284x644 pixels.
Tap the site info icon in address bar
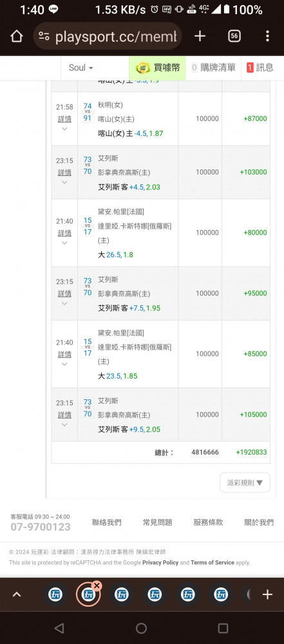pos(44,36)
